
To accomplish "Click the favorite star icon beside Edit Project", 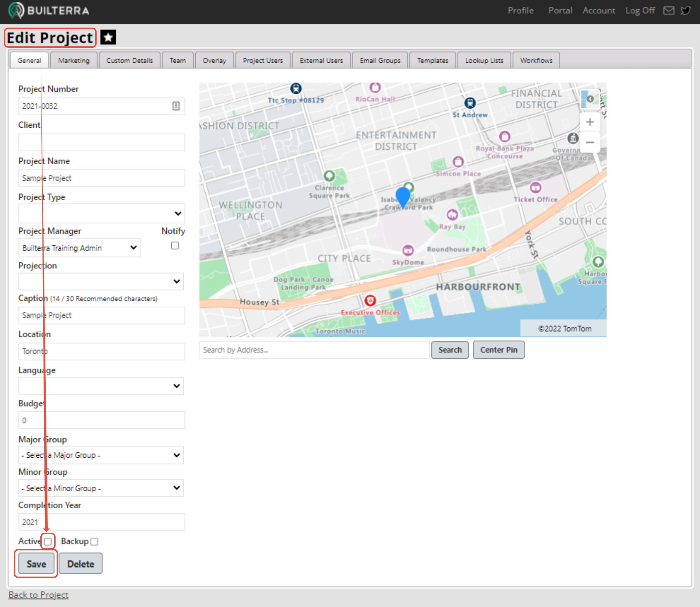I will (x=108, y=37).
